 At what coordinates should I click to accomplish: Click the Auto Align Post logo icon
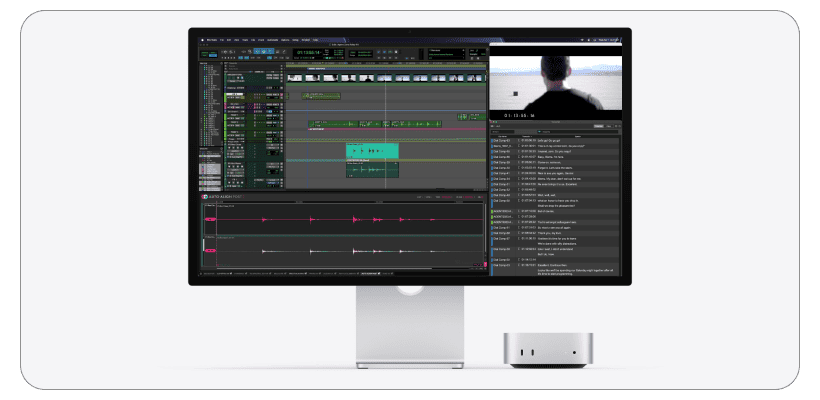[x=204, y=197]
